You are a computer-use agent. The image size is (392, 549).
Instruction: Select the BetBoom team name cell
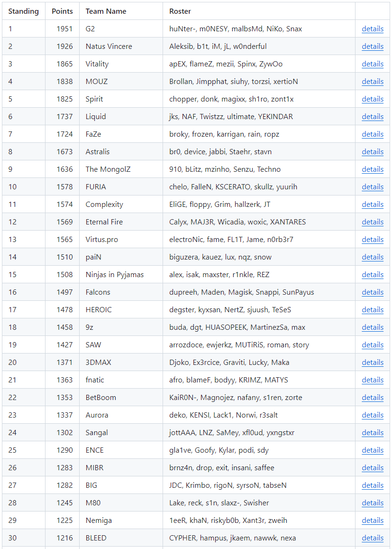[121, 397]
